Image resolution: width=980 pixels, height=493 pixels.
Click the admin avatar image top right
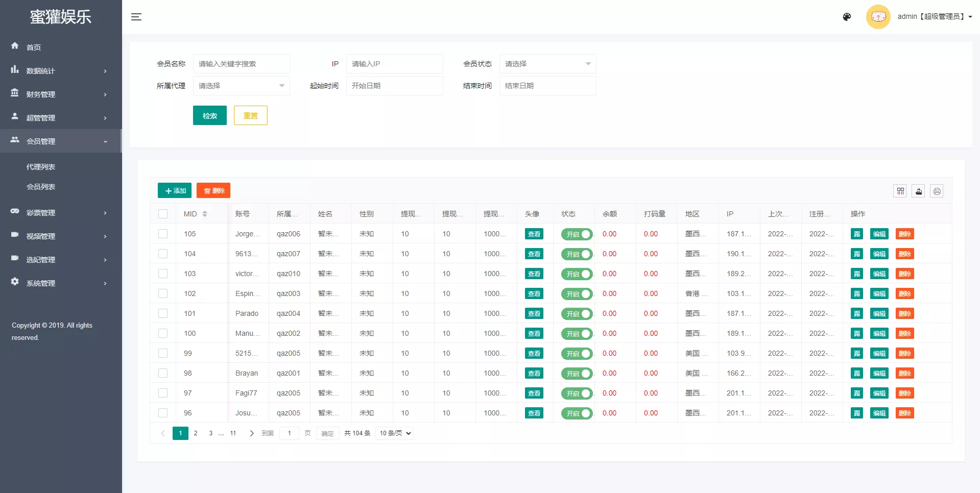(878, 16)
